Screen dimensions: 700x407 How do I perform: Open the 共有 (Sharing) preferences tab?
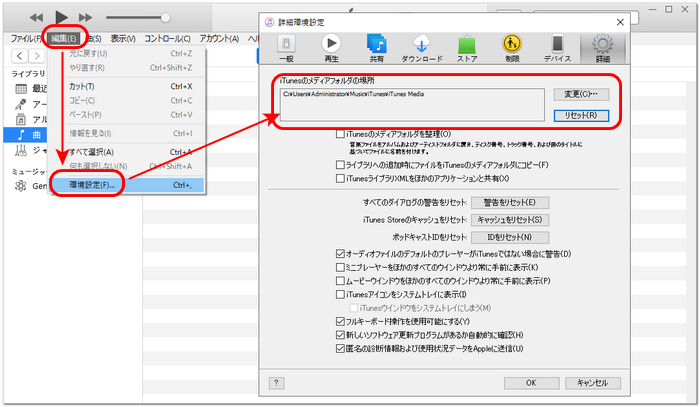pos(376,48)
